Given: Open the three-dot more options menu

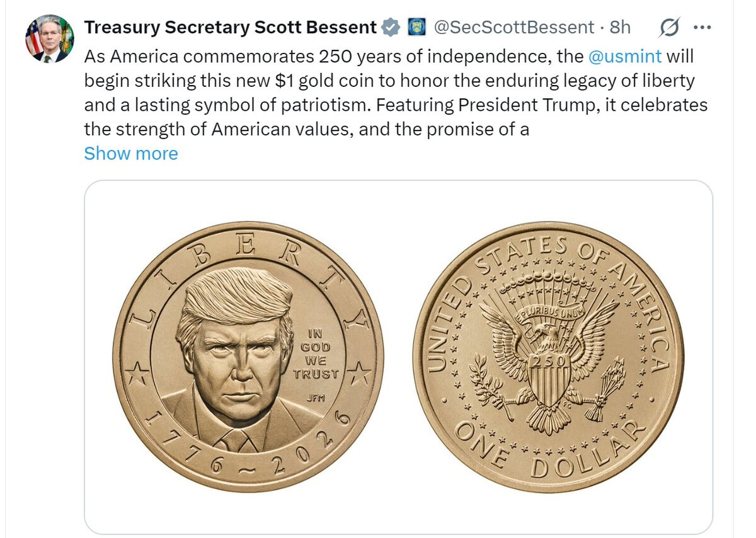Looking at the screenshot, I should click(702, 27).
